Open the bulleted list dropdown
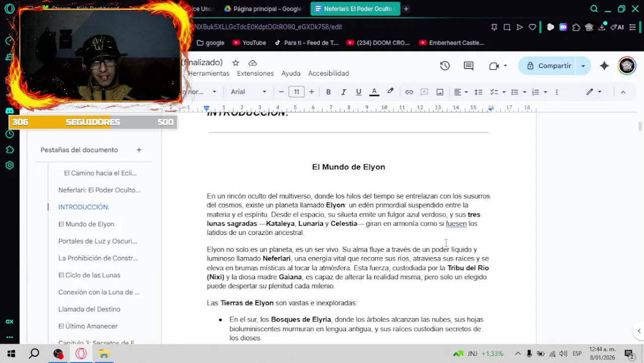Image resolution: width=644 pixels, height=363 pixels. pyautogui.click(x=518, y=92)
